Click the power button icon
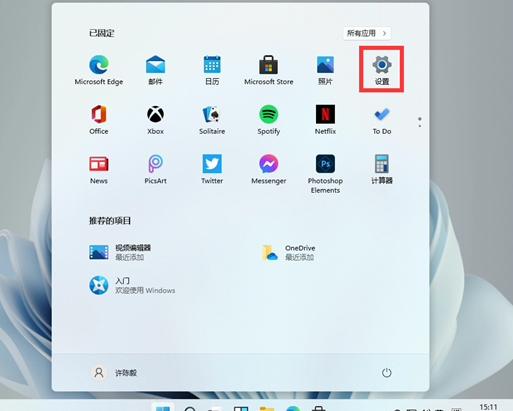513x411 pixels. pyautogui.click(x=386, y=372)
